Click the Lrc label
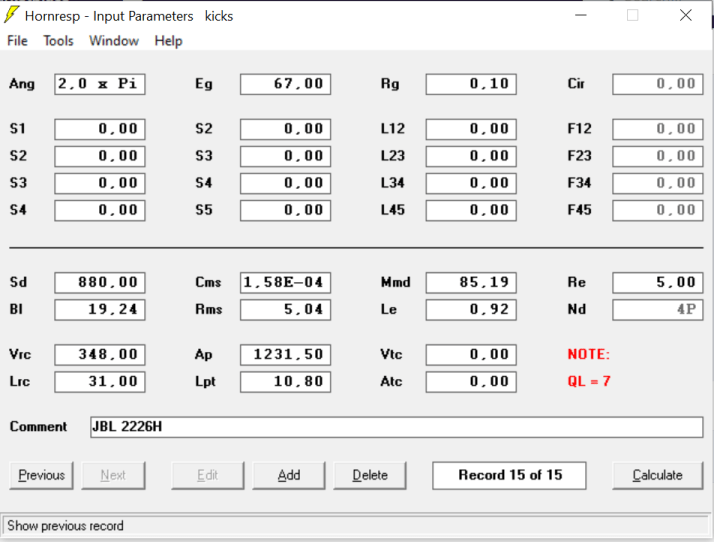This screenshot has height=542, width=714. pos(20,381)
